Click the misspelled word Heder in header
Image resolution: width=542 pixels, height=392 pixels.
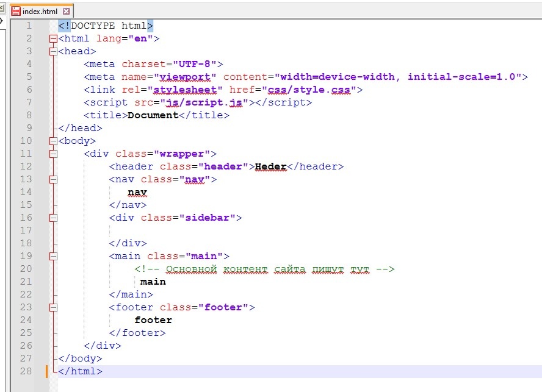270,166
